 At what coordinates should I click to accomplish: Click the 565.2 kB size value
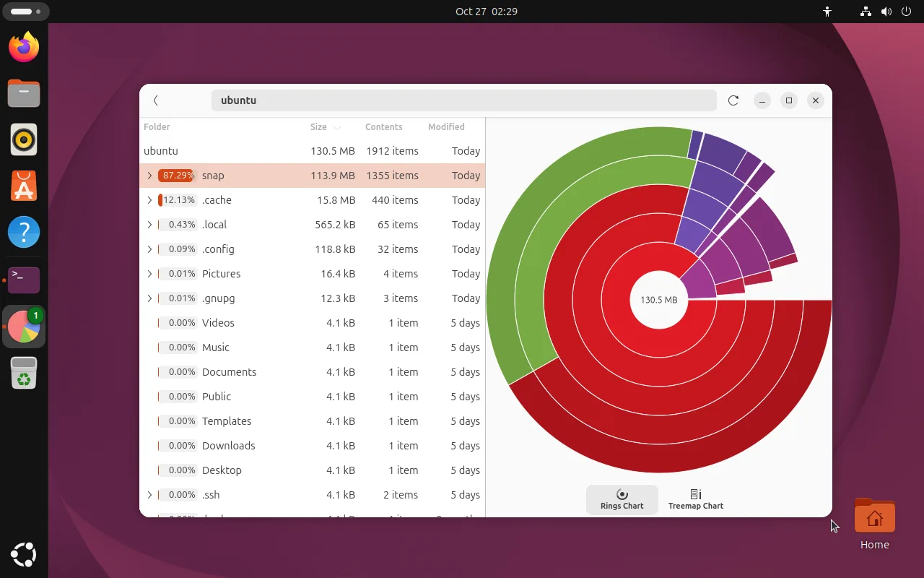(x=335, y=225)
